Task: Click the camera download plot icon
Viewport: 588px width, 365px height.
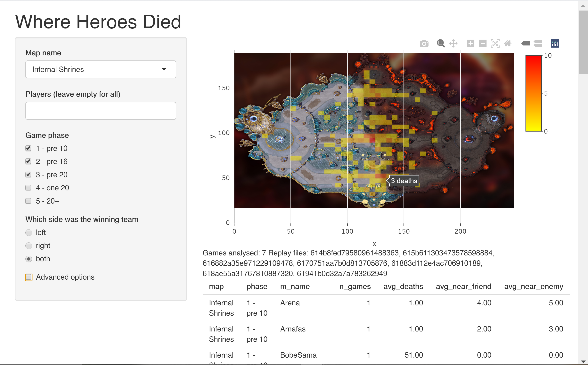Action: click(x=424, y=44)
